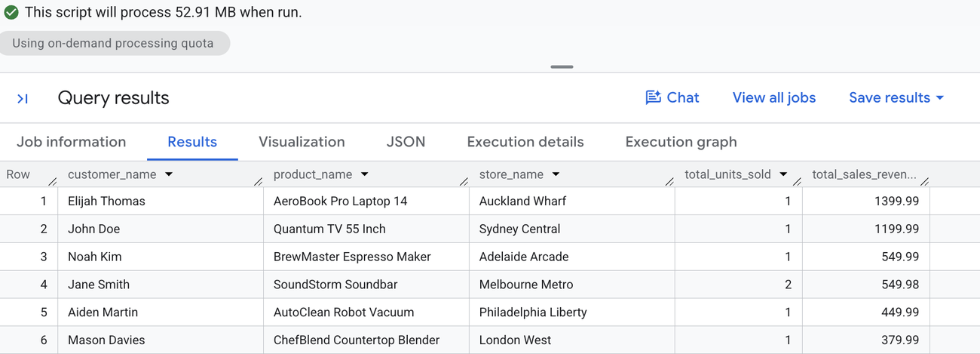Click the on-demand processing quota chip
Screen dimensions: 980x354
click(113, 43)
